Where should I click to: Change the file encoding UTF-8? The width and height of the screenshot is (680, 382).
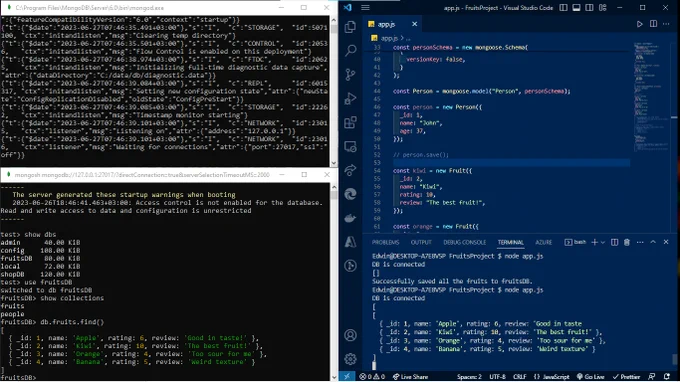point(497,376)
